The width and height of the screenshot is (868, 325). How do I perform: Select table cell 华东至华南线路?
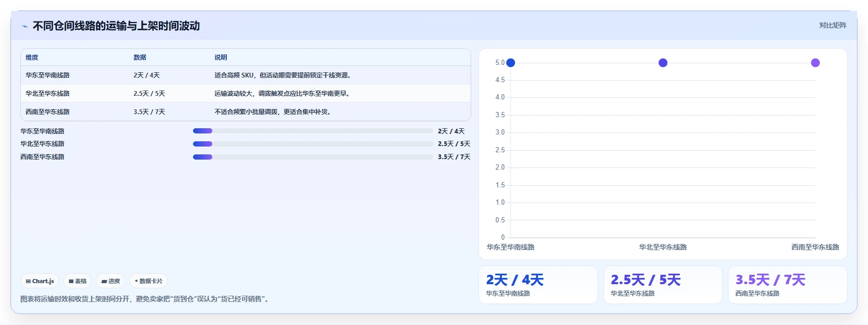coord(48,75)
